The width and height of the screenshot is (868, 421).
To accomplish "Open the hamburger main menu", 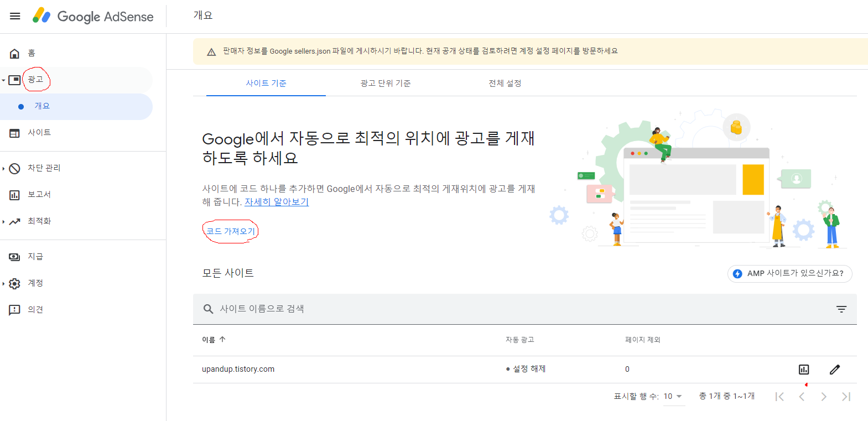I will [x=15, y=16].
